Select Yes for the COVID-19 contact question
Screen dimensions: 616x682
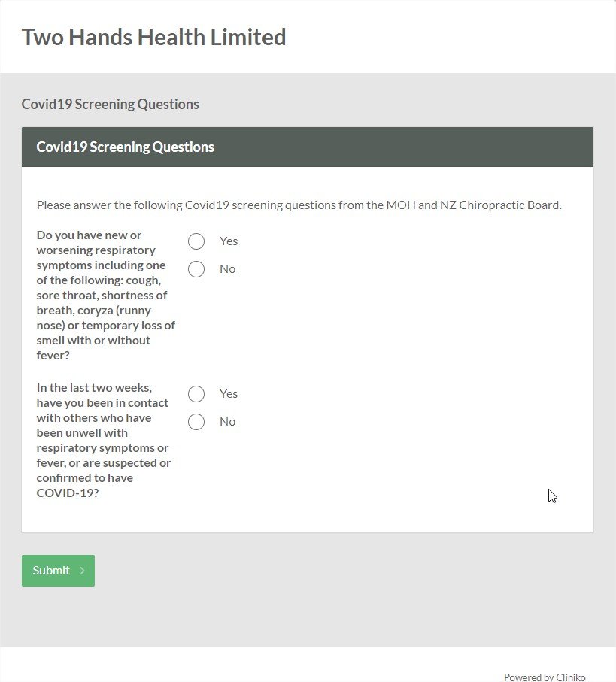(x=196, y=394)
